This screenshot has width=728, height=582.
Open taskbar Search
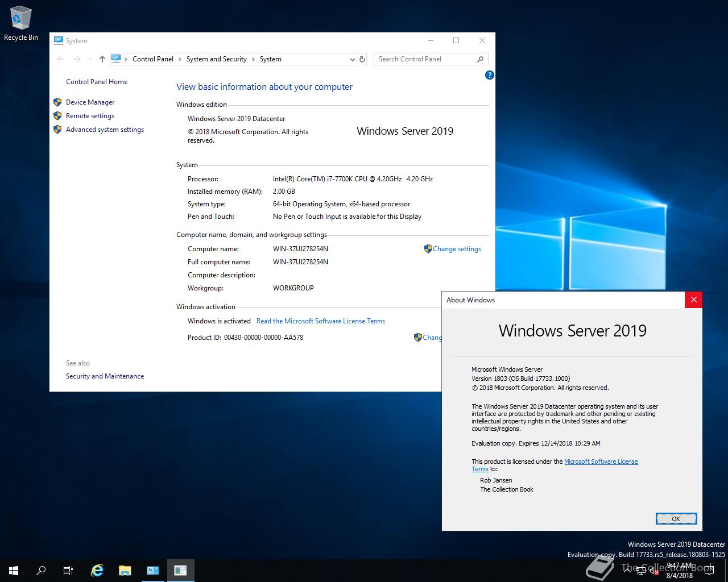click(x=41, y=571)
